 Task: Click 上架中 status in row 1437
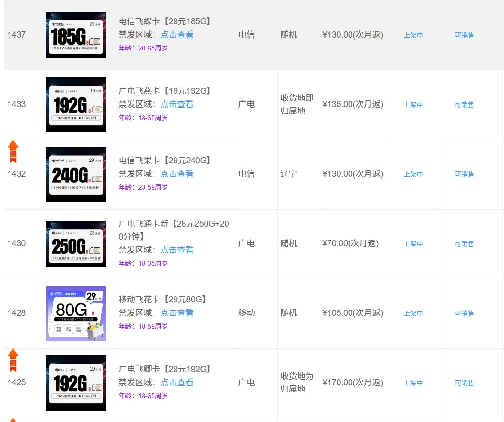[413, 35]
